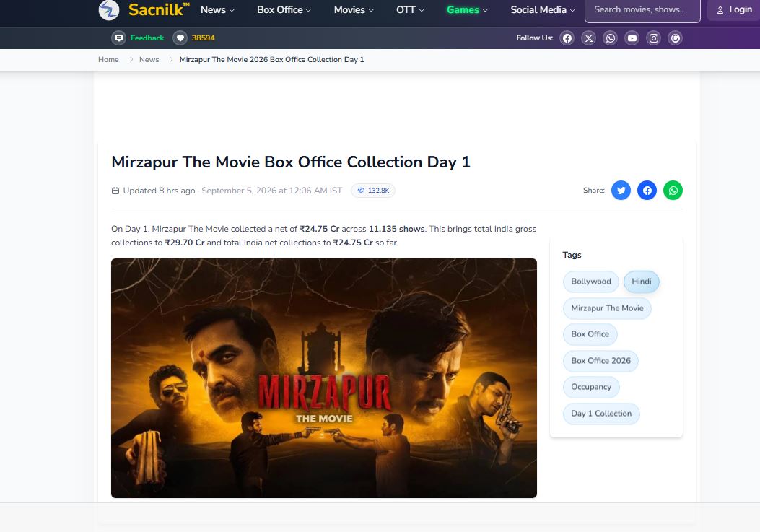Click the eye views icon badge

[361, 190]
